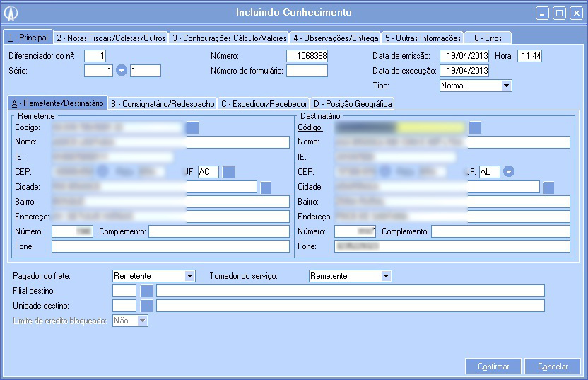Click the Número do formulário field
The height and width of the screenshot is (380, 588).
coord(307,71)
